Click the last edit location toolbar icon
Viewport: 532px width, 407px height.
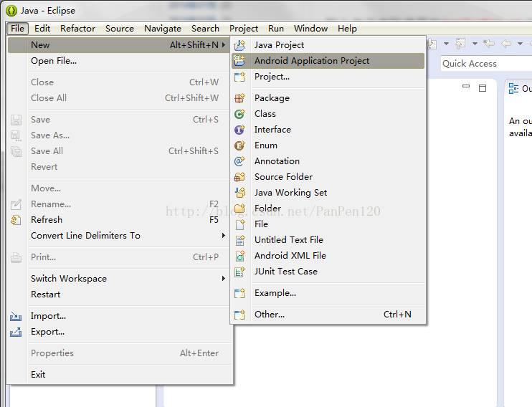(489, 44)
